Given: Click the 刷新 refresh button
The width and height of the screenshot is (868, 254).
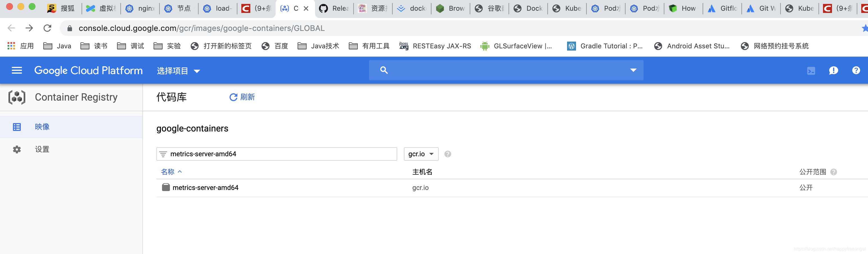Looking at the screenshot, I should click(x=242, y=97).
